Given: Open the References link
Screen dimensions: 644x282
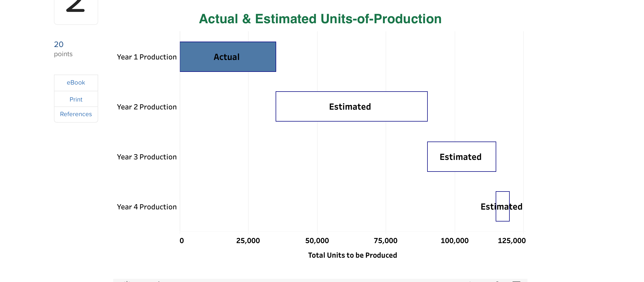Looking at the screenshot, I should tap(76, 114).
